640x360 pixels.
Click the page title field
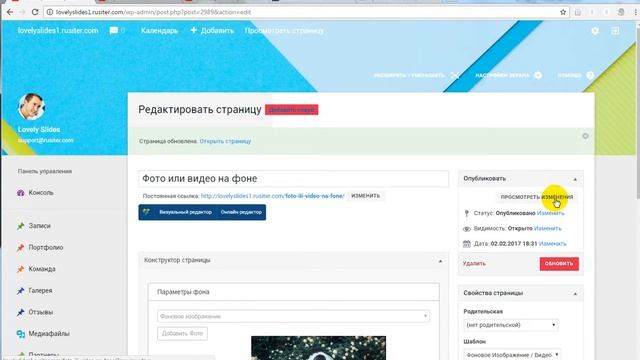293,179
